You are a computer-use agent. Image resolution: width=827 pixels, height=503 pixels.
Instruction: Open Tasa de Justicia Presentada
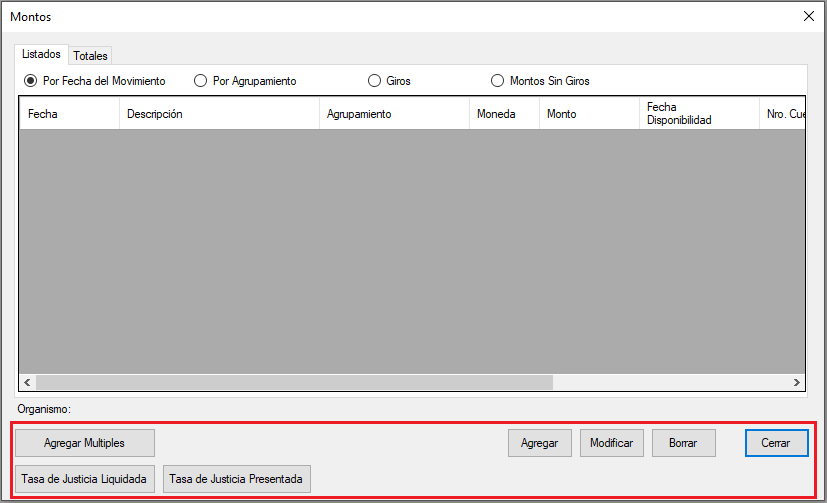(x=237, y=479)
